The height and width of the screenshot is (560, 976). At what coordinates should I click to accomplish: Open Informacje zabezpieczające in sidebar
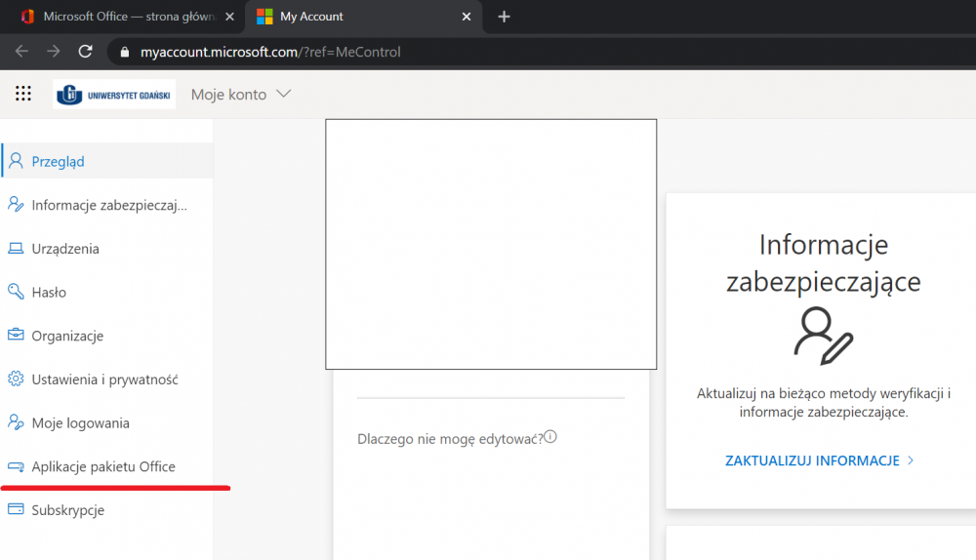[108, 205]
